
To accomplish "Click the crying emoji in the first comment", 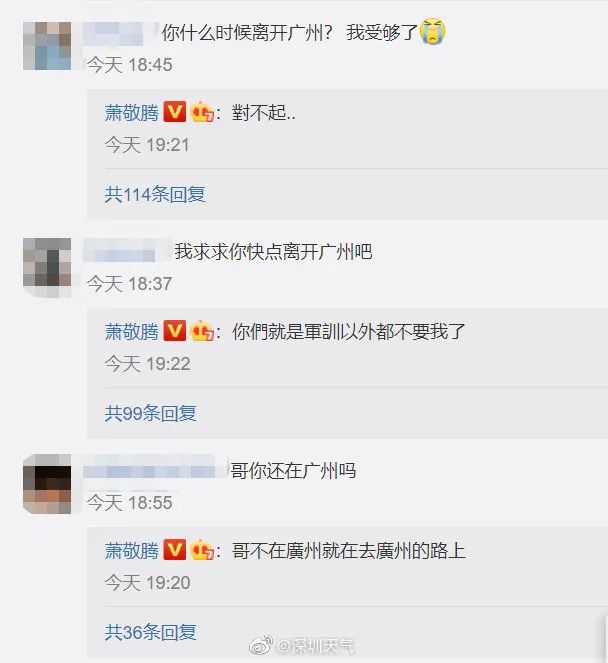I will 432,31.
